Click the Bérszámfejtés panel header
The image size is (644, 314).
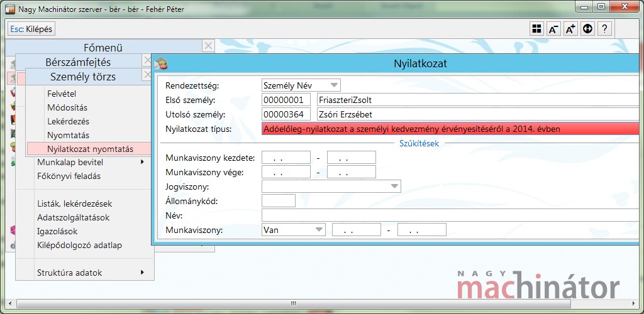click(x=78, y=62)
